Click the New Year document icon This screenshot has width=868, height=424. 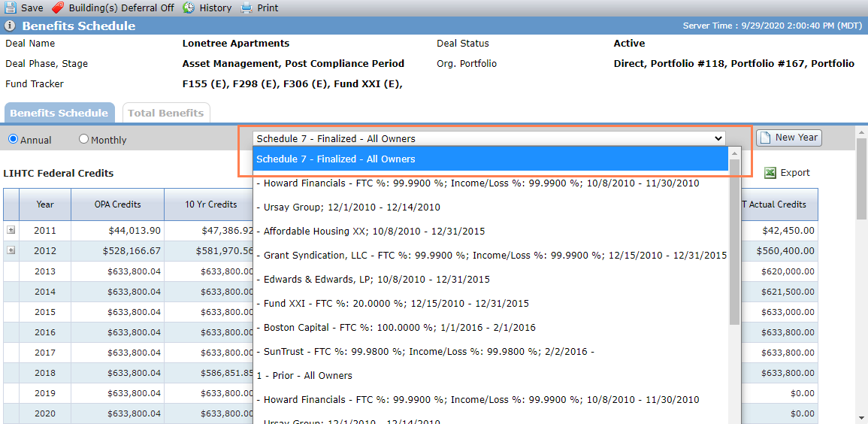[x=764, y=138]
